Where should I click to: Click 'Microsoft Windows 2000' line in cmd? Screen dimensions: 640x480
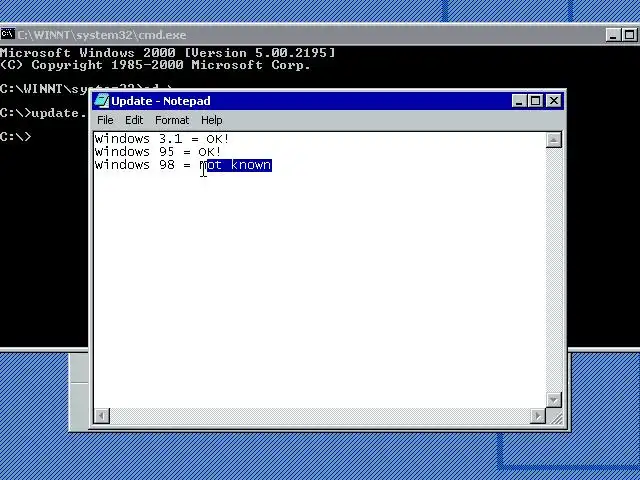pyautogui.click(x=167, y=53)
